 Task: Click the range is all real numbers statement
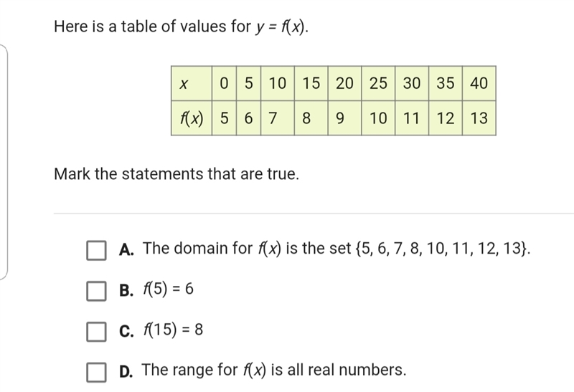pos(274,370)
